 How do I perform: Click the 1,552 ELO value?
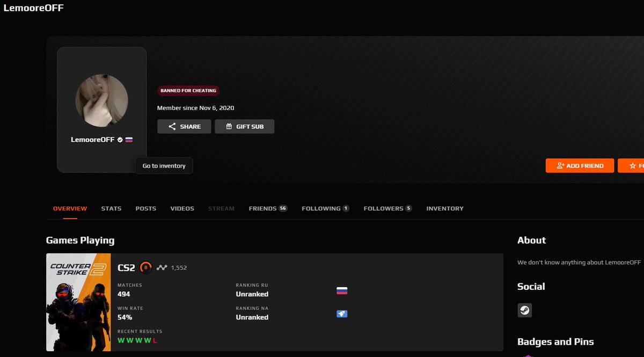(x=179, y=267)
